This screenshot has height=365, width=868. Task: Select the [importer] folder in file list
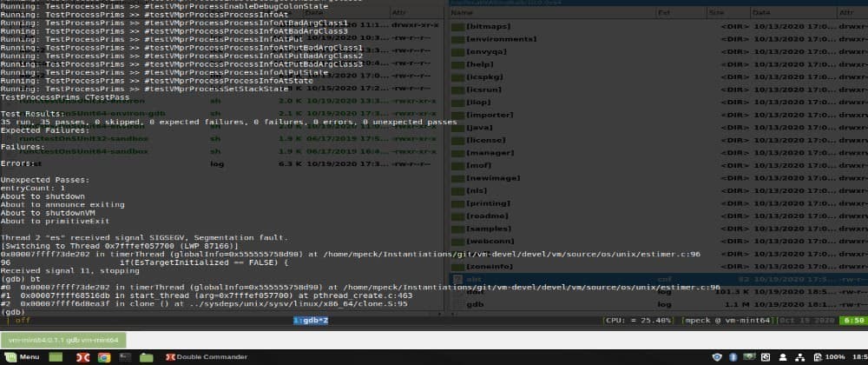point(490,114)
